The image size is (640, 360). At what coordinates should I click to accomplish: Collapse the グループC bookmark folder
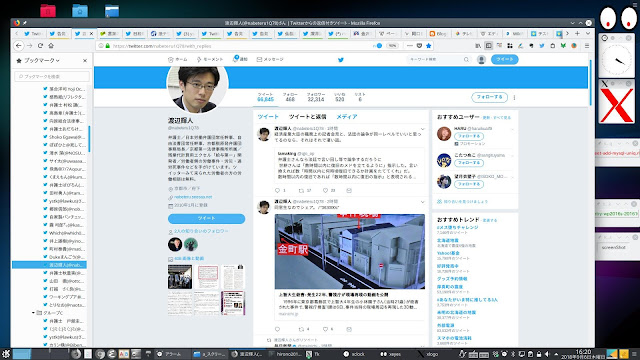pos(33,313)
